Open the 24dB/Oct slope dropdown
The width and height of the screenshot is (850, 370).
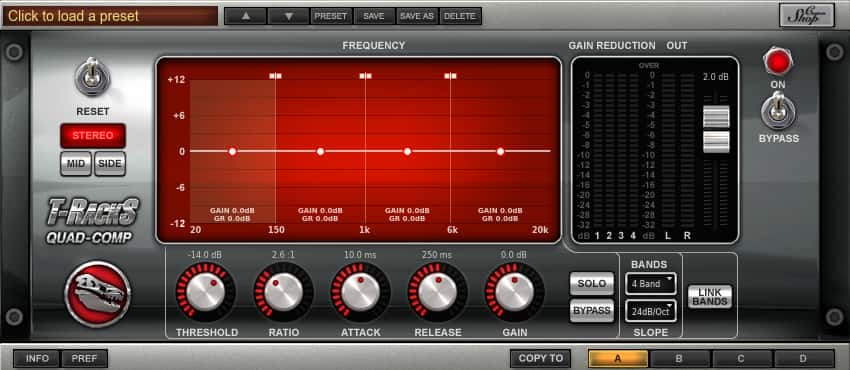click(651, 311)
